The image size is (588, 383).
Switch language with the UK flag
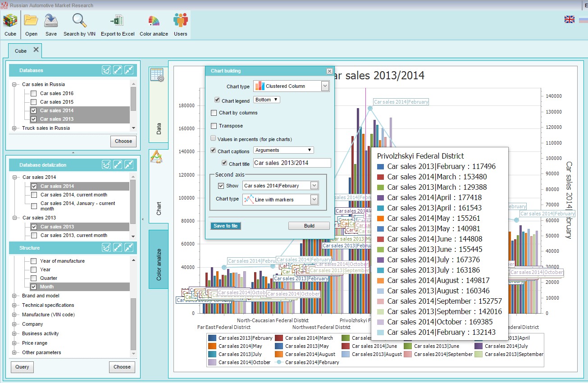tap(569, 19)
